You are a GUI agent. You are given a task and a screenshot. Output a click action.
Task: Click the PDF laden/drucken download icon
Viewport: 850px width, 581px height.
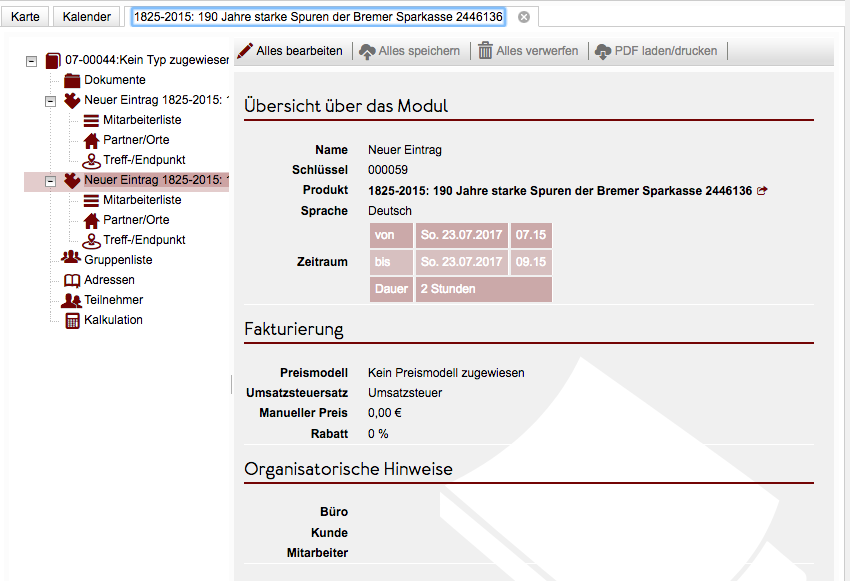pos(603,50)
